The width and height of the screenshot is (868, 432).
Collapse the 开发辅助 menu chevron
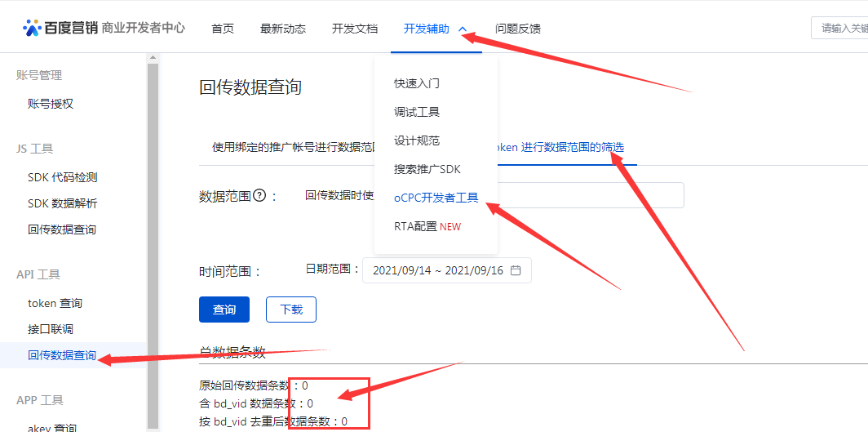point(463,29)
